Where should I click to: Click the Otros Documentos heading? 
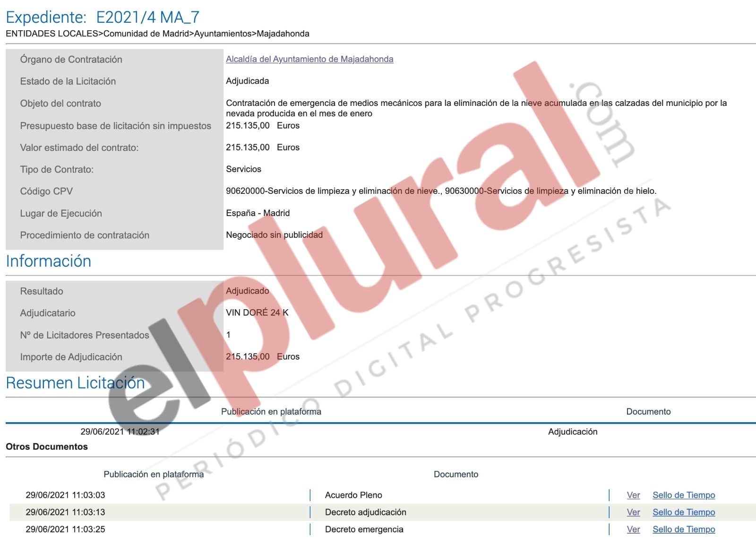click(47, 447)
